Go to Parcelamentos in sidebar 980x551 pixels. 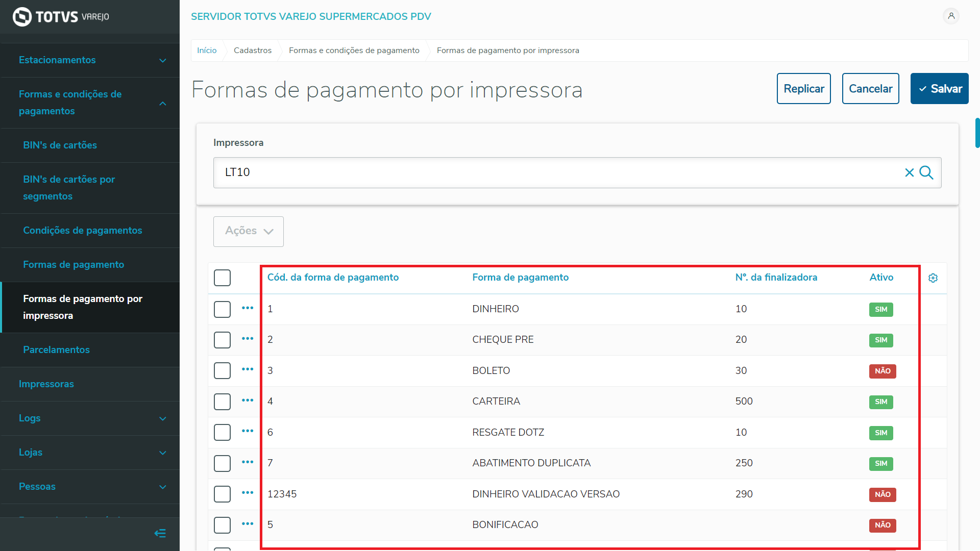click(56, 350)
